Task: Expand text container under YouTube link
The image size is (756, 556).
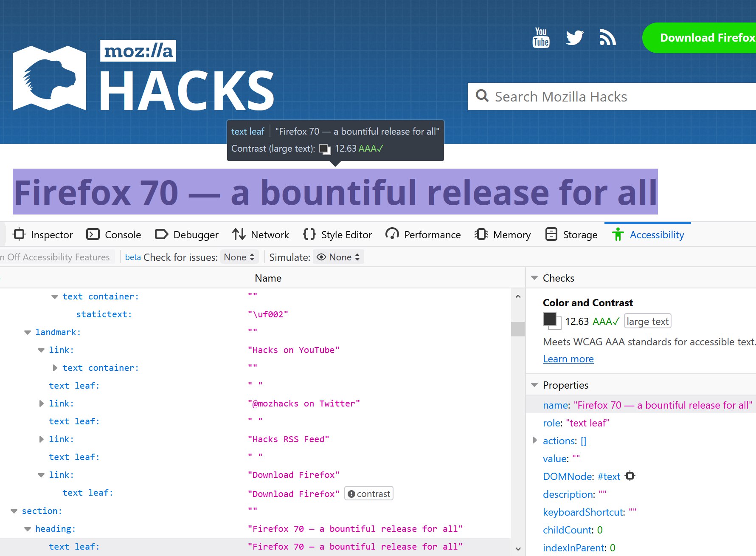Action: pyautogui.click(x=54, y=368)
